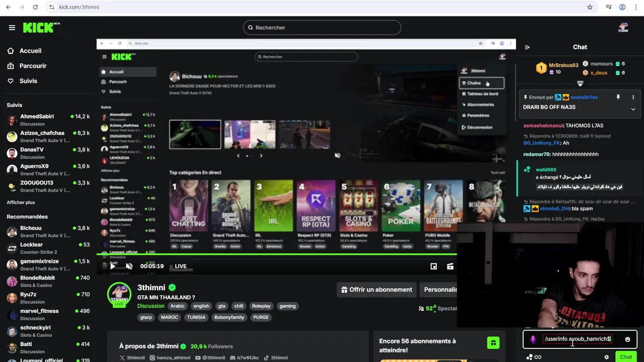644x362 pixels.
Task: Open AhmedSabiri's followed channel
Action: pos(48,120)
